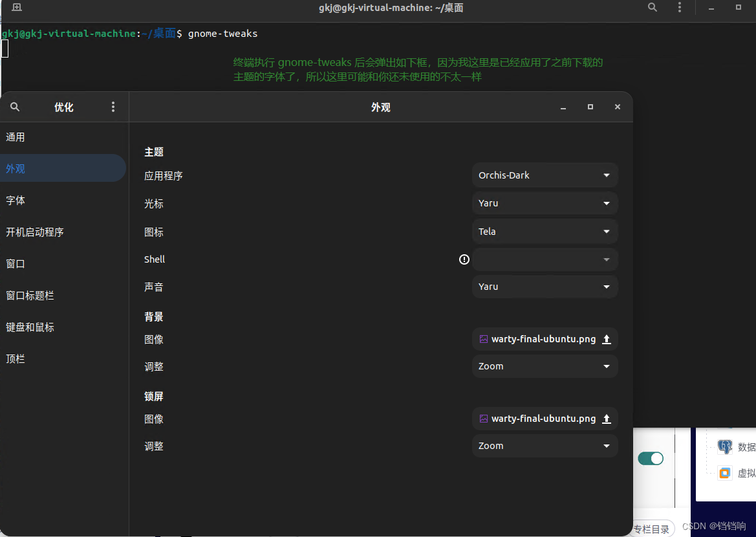Click the terminal new-tab icon
This screenshot has height=537, width=756.
pyautogui.click(x=17, y=7)
